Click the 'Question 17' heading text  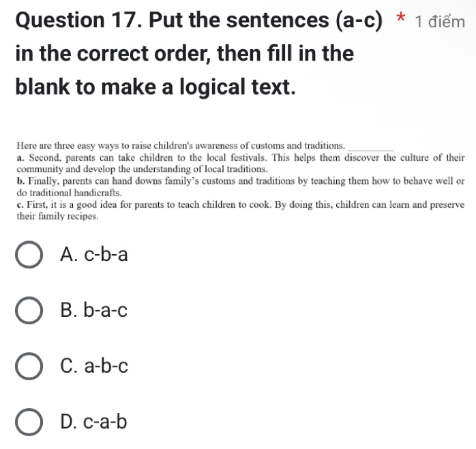(78, 20)
